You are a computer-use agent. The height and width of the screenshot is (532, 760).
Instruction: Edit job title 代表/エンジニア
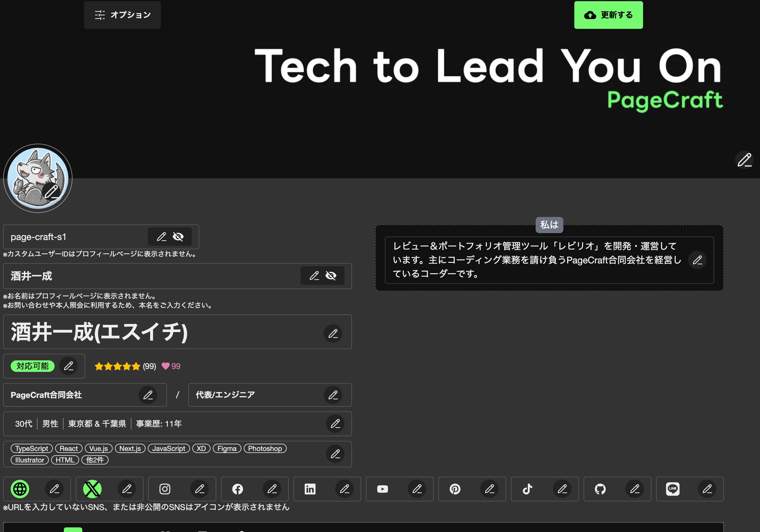pyautogui.click(x=333, y=395)
